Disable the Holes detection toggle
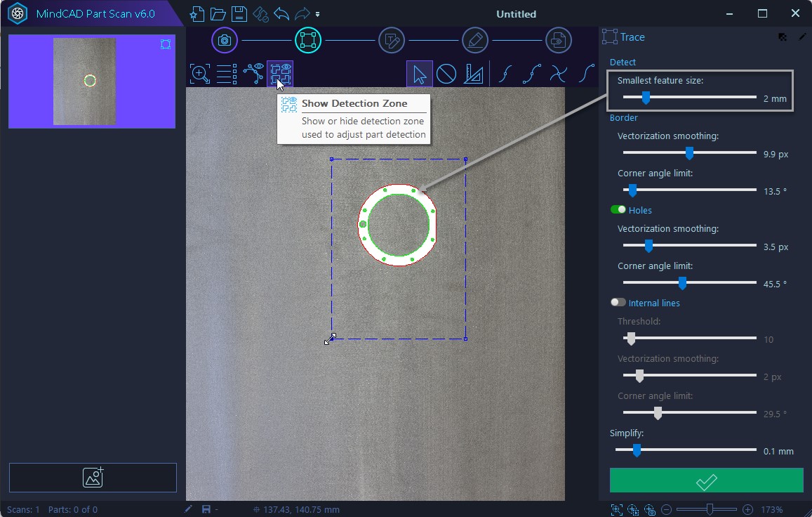 [x=620, y=209]
